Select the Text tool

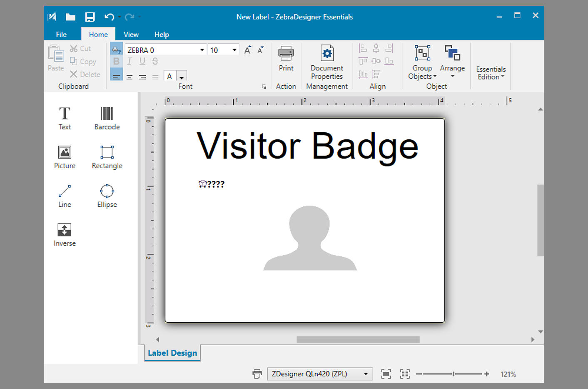coord(64,118)
